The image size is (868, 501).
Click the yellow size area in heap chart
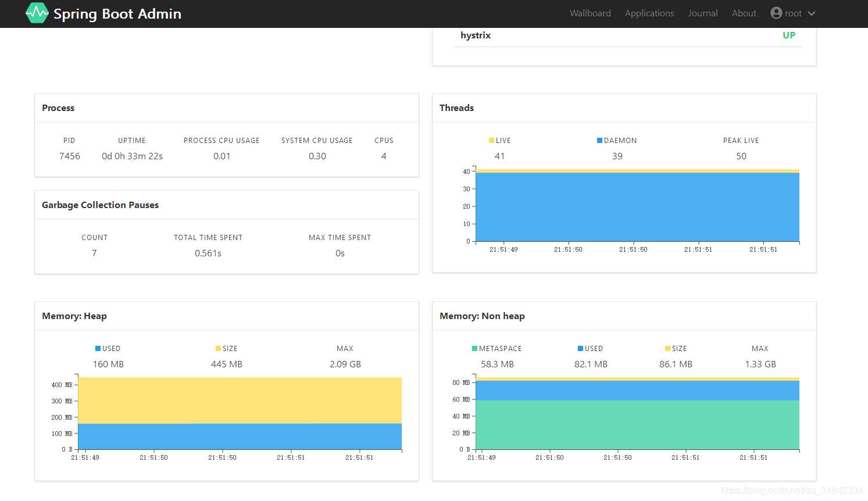click(x=240, y=400)
